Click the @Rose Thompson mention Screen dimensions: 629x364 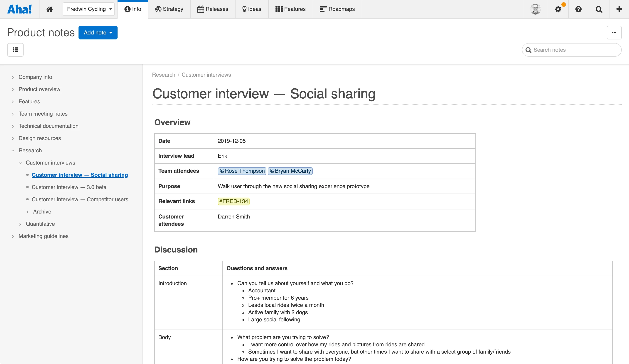tap(242, 171)
